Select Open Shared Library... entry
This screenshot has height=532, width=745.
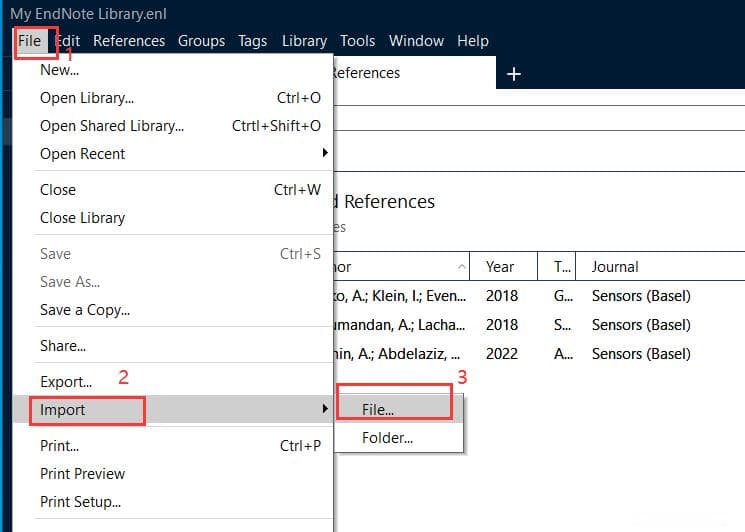[173, 126]
